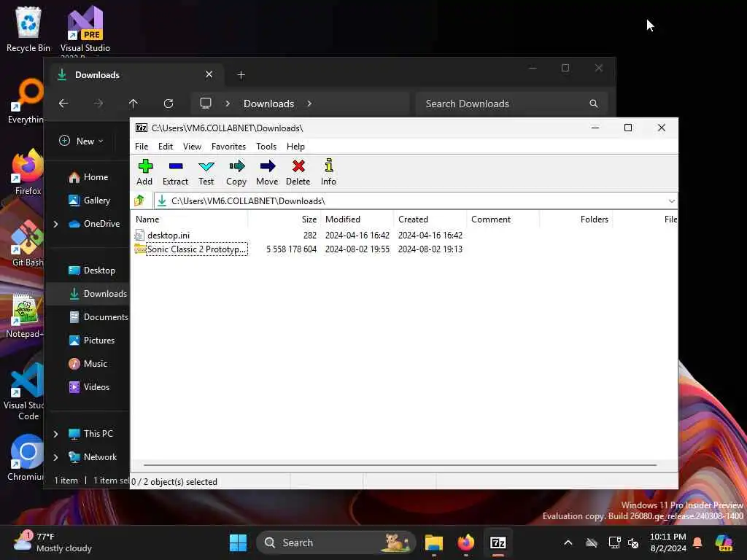Select Pictures in Explorer sidebar
This screenshot has height=560, width=747.
click(x=92, y=341)
